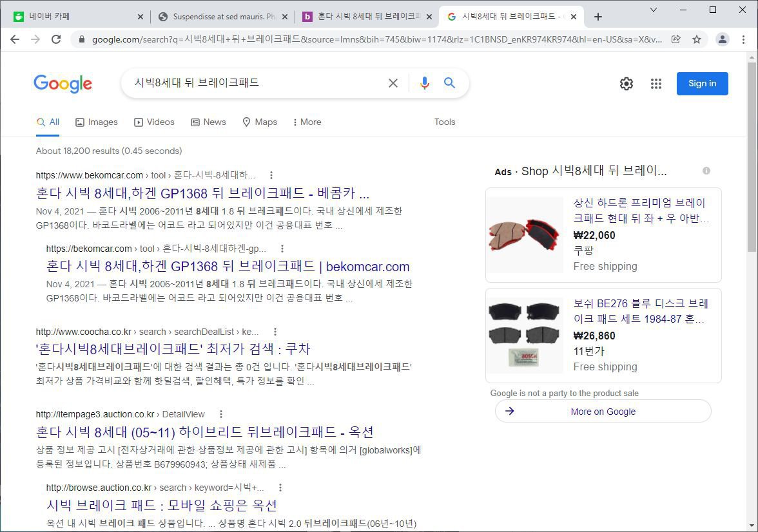Expand the More search options

click(307, 122)
